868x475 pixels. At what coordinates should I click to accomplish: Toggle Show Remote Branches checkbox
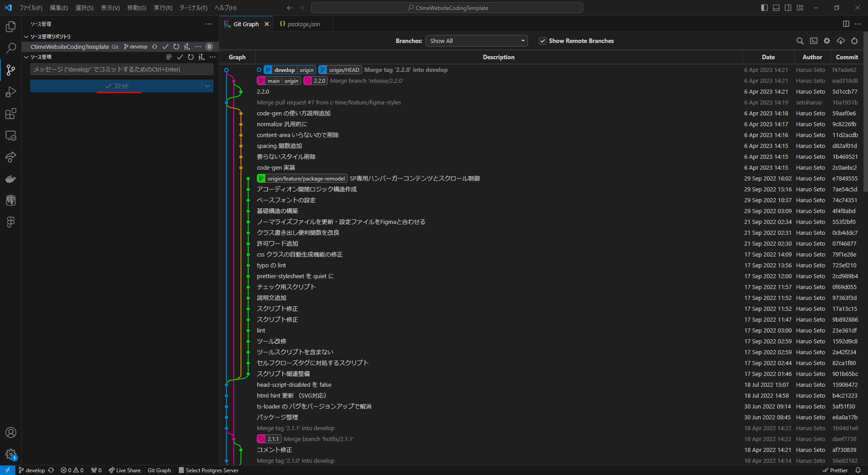[542, 41]
